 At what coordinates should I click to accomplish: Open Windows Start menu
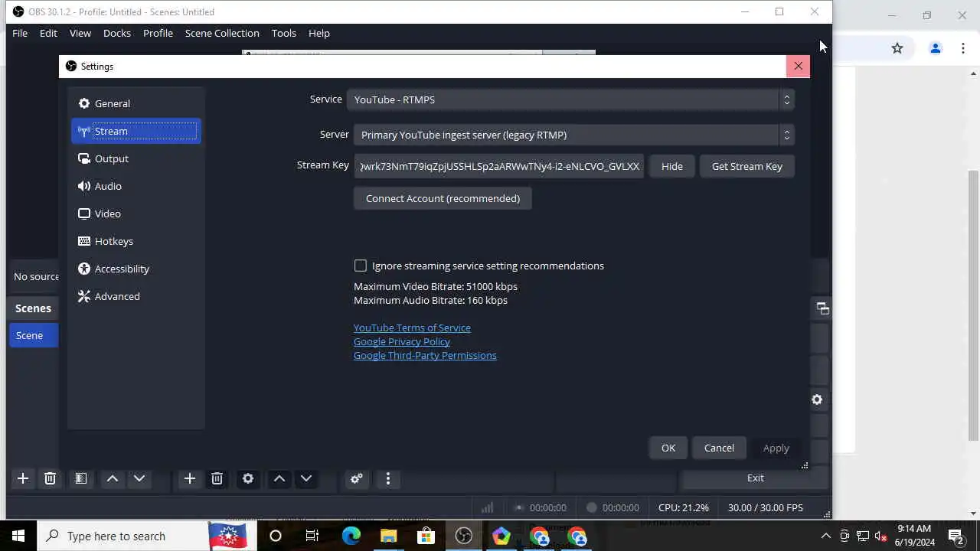click(x=18, y=536)
